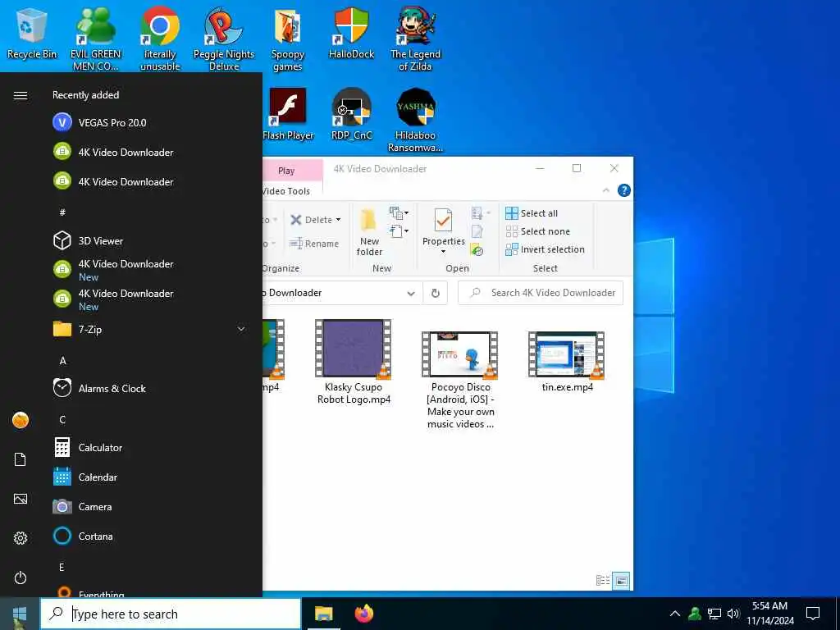Launch The Legend of Zilda shortcut
Image resolution: width=840 pixels, height=630 pixels.
415,39
